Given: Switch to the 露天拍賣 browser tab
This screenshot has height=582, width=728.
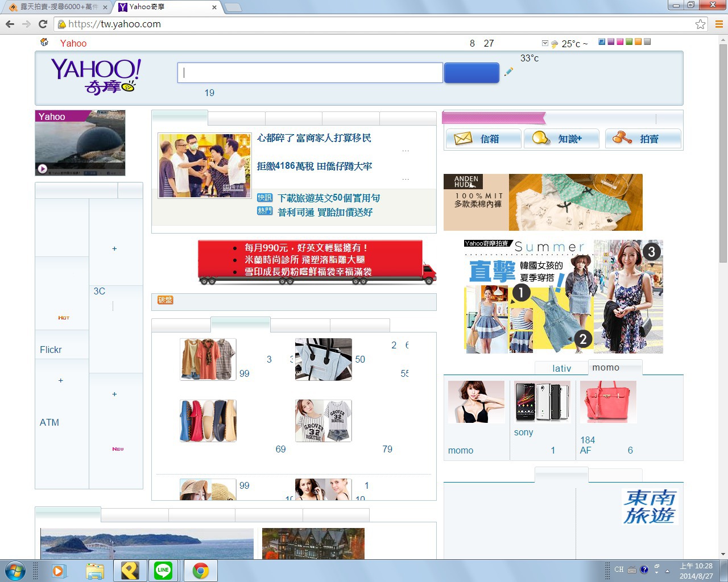Looking at the screenshot, I should point(56,7).
